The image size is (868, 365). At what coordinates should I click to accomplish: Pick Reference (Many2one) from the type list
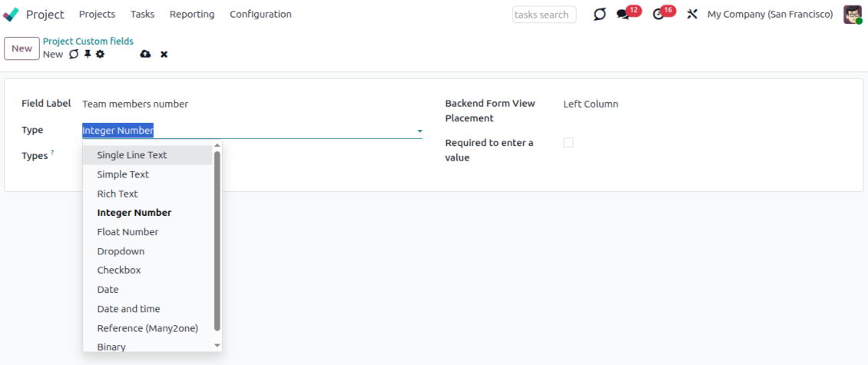[x=147, y=328]
